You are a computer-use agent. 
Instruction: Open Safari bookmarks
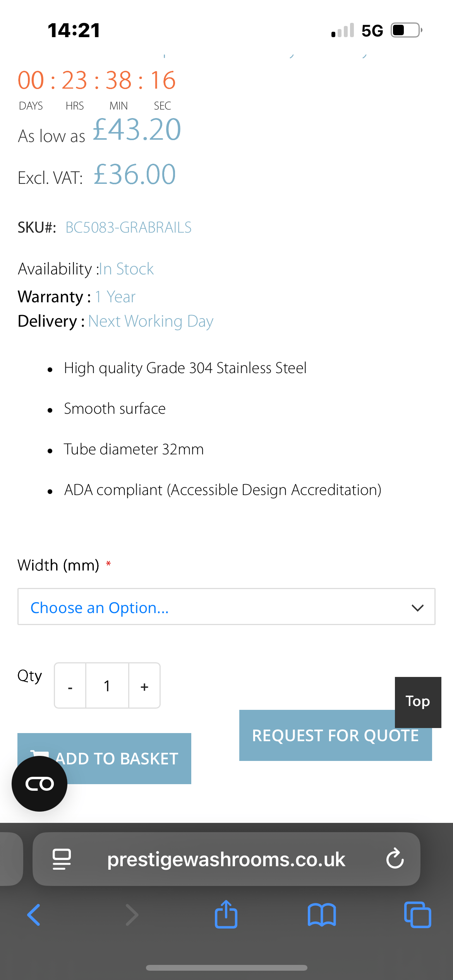pos(322,915)
